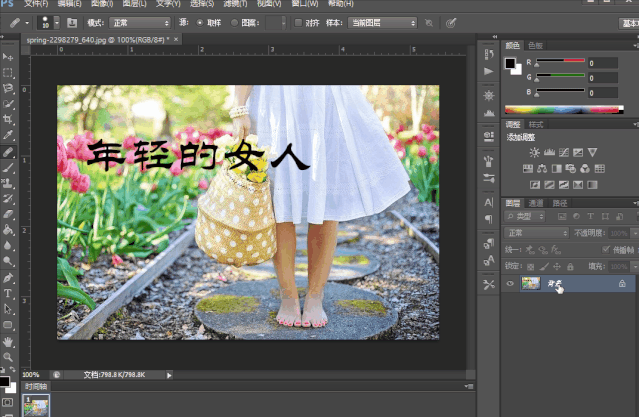The width and height of the screenshot is (639, 417).
Task: Select the Zoom tool
Action: coord(8,357)
